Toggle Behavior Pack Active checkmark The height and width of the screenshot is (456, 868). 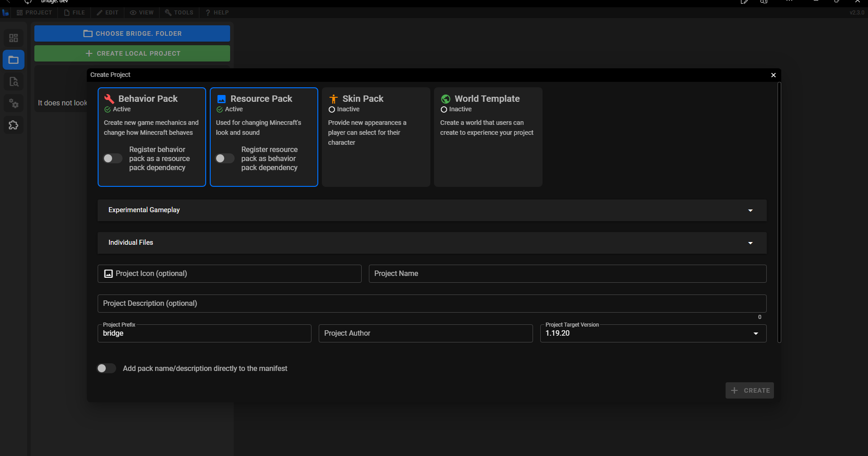pos(108,109)
